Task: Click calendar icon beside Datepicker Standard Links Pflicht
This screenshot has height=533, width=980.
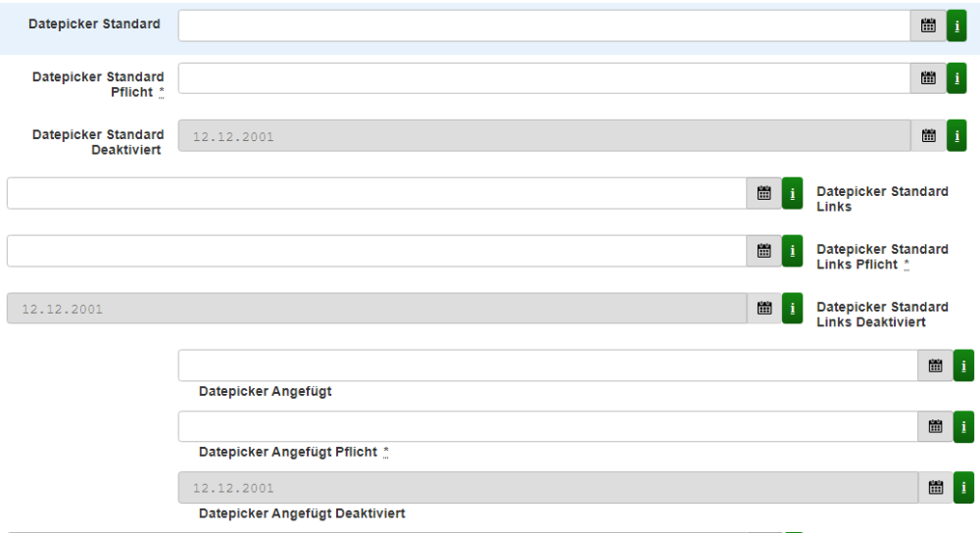Action: [764, 251]
